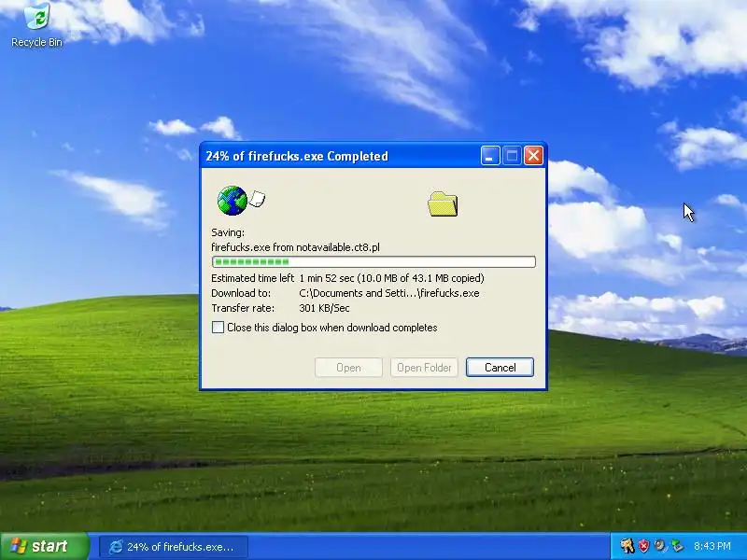Click the Safely Remove Hardware tray icon
This screenshot has height=560, width=747.
tap(676, 546)
